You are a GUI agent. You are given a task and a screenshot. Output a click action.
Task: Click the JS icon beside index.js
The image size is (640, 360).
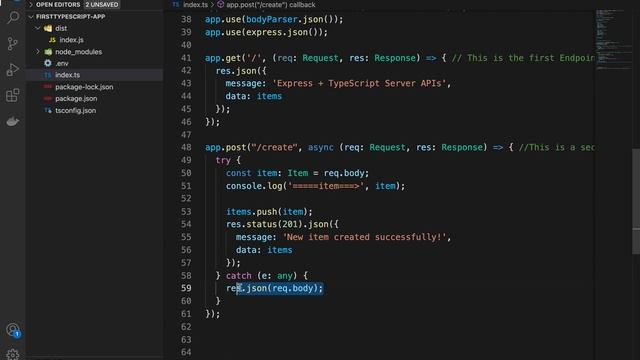[x=52, y=40]
